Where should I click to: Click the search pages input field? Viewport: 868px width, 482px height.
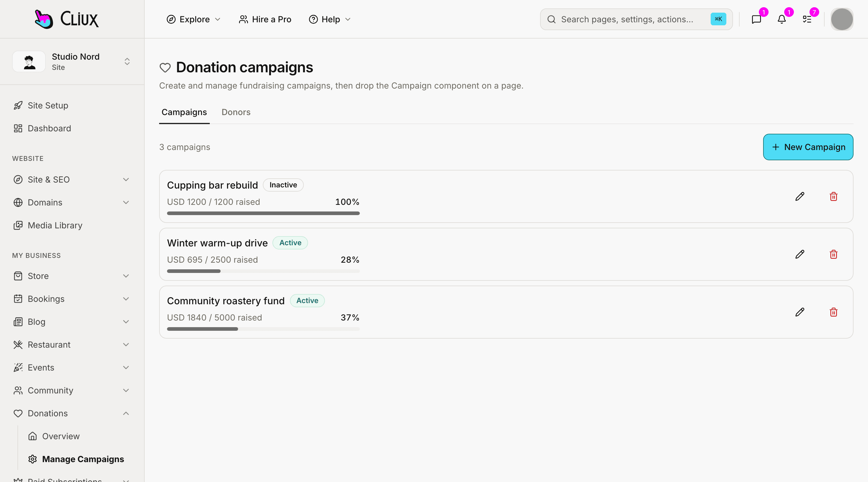click(x=636, y=19)
